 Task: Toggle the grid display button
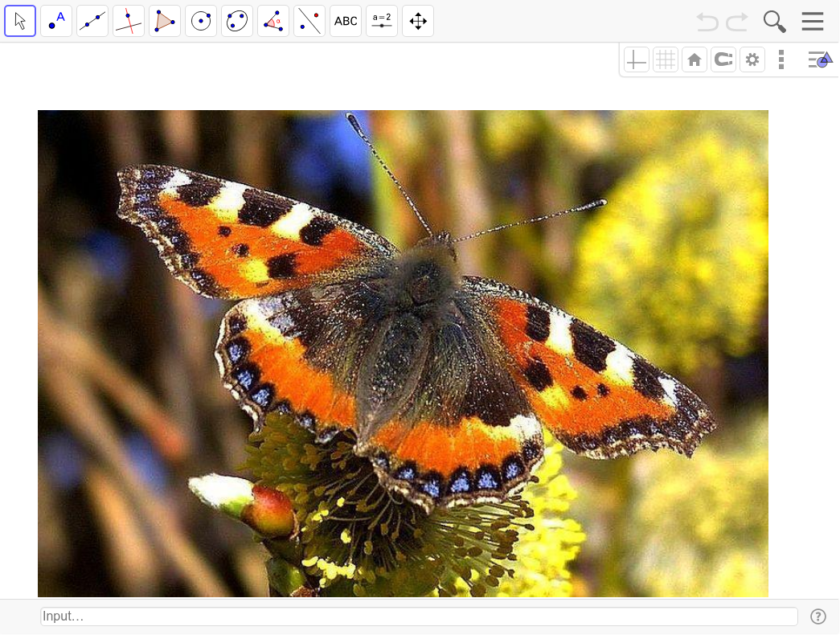coord(666,59)
